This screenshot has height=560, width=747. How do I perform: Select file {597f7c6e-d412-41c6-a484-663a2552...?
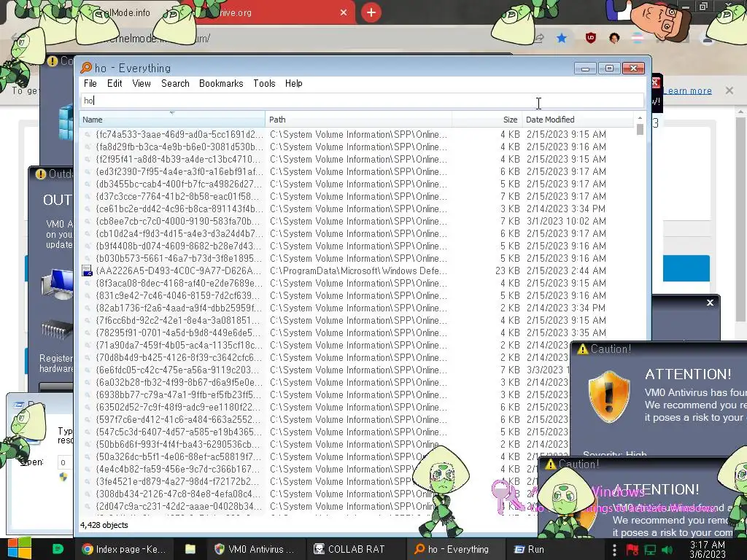(179, 419)
